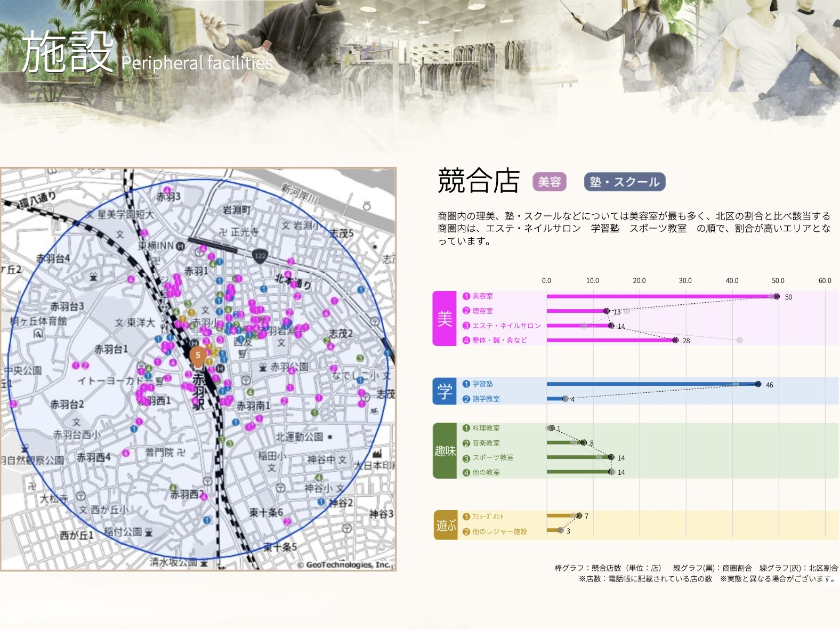Click the number 1 badge beside 美容室
840x630 pixels.
[x=466, y=296]
